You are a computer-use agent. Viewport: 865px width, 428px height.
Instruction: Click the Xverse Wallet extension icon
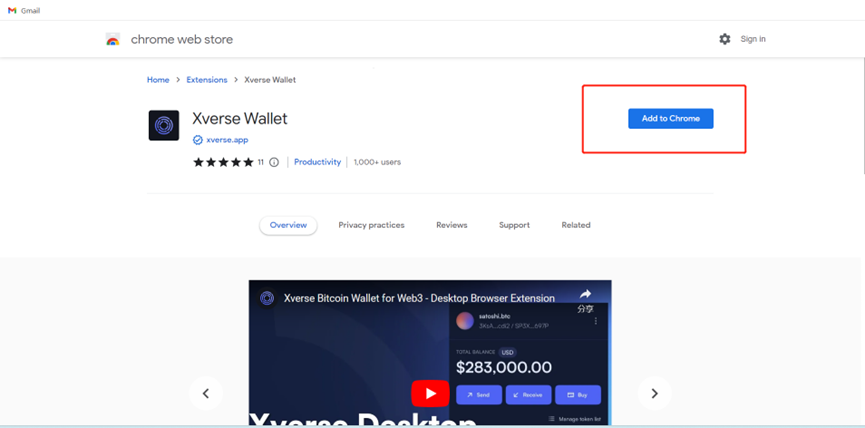(164, 126)
